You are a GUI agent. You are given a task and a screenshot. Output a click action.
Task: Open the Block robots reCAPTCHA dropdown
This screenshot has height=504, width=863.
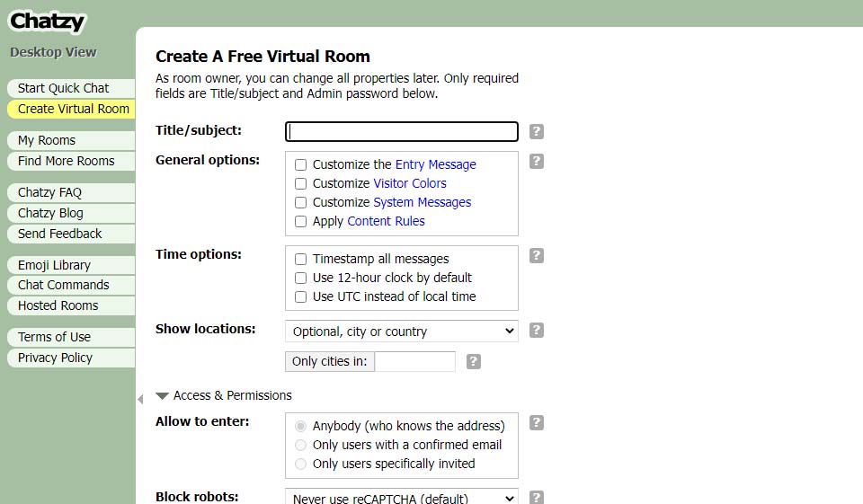(401, 498)
